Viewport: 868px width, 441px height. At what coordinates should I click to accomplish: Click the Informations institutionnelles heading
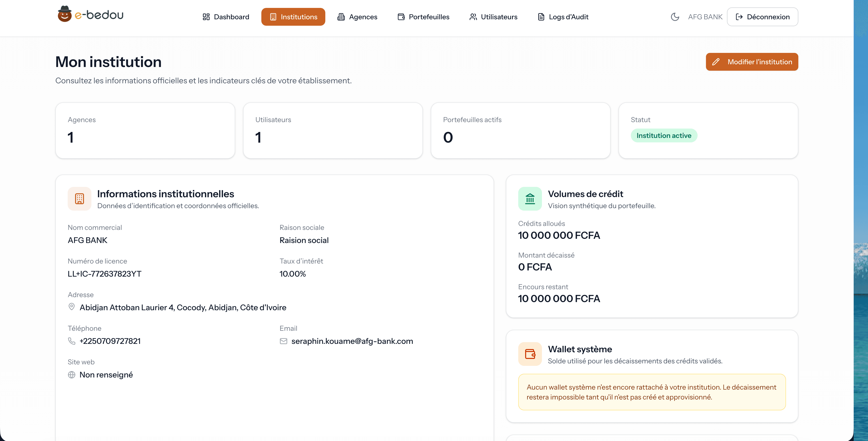tap(166, 194)
